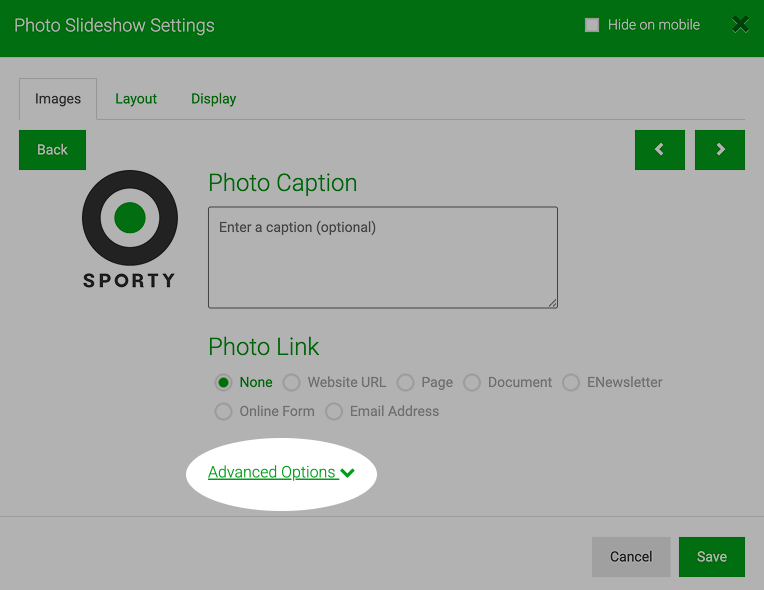Screen dimensions: 764x590
Task: Go to the next photo arrow
Action: pos(720,150)
